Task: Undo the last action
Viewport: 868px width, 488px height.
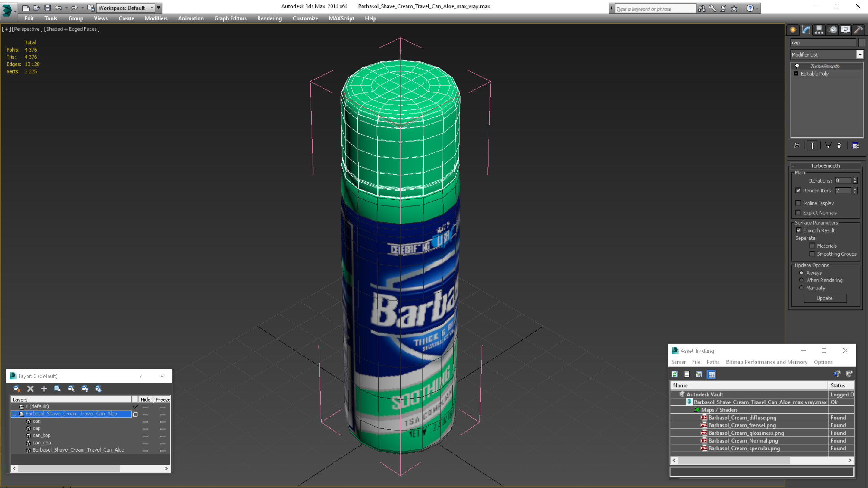Action: tap(58, 8)
